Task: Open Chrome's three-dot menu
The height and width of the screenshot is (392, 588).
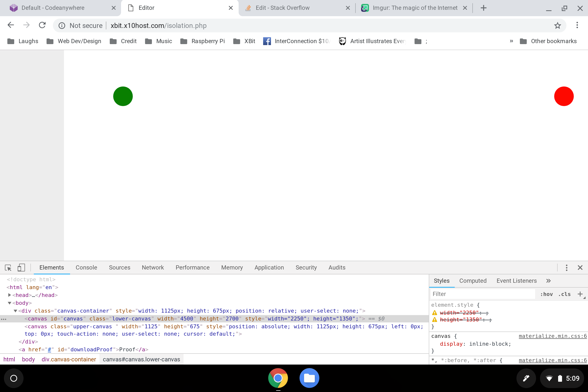Action: [577, 25]
